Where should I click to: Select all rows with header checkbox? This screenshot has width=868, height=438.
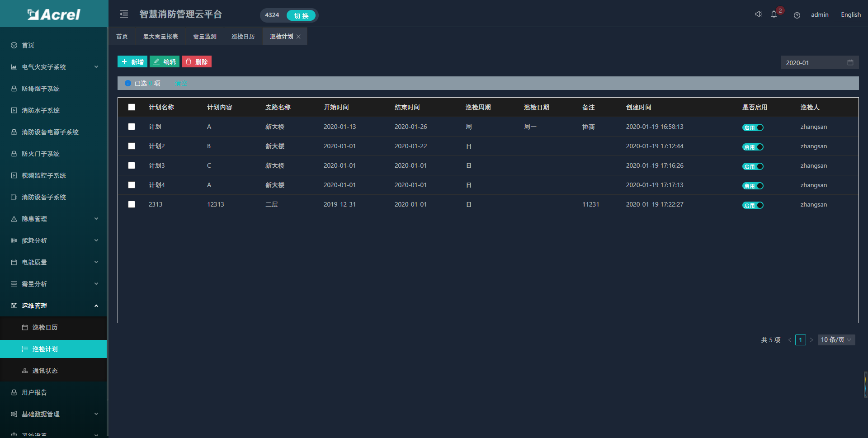pyautogui.click(x=132, y=107)
